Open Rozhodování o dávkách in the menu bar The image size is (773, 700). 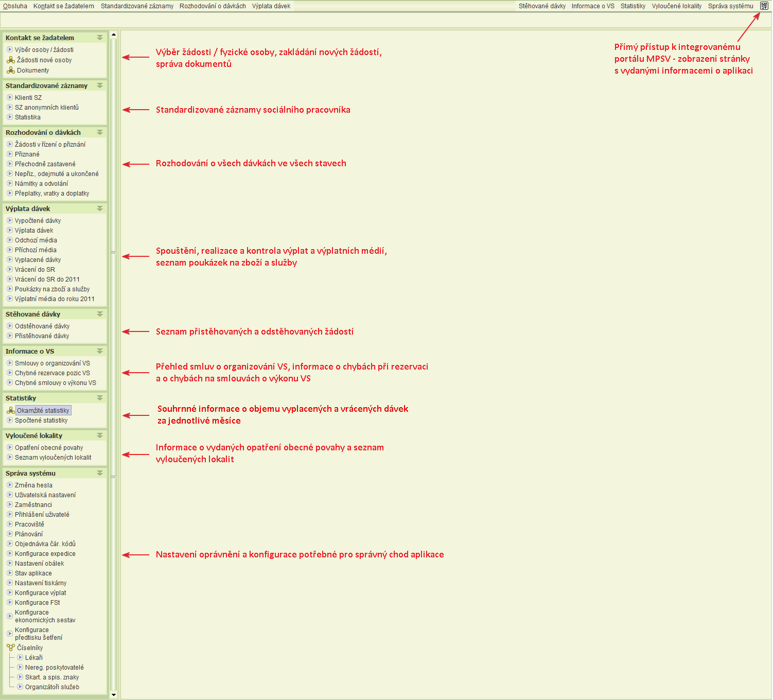213,6
